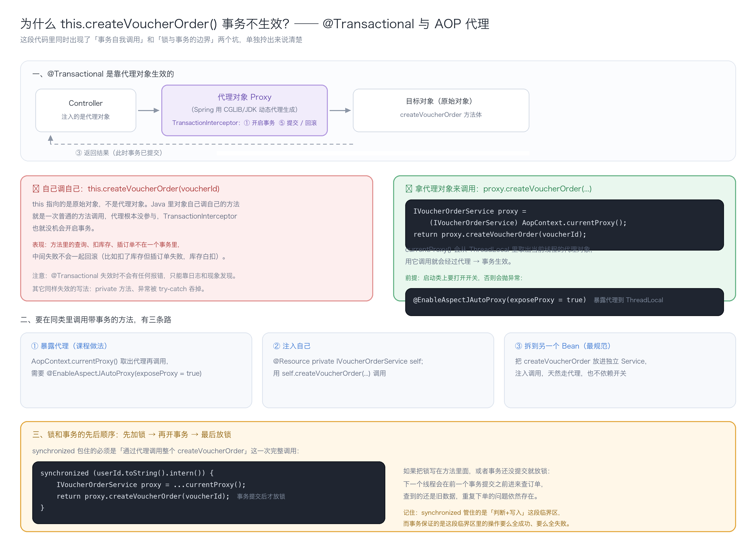Click the comment 暴露代理到 ThreadLocal

point(628,300)
